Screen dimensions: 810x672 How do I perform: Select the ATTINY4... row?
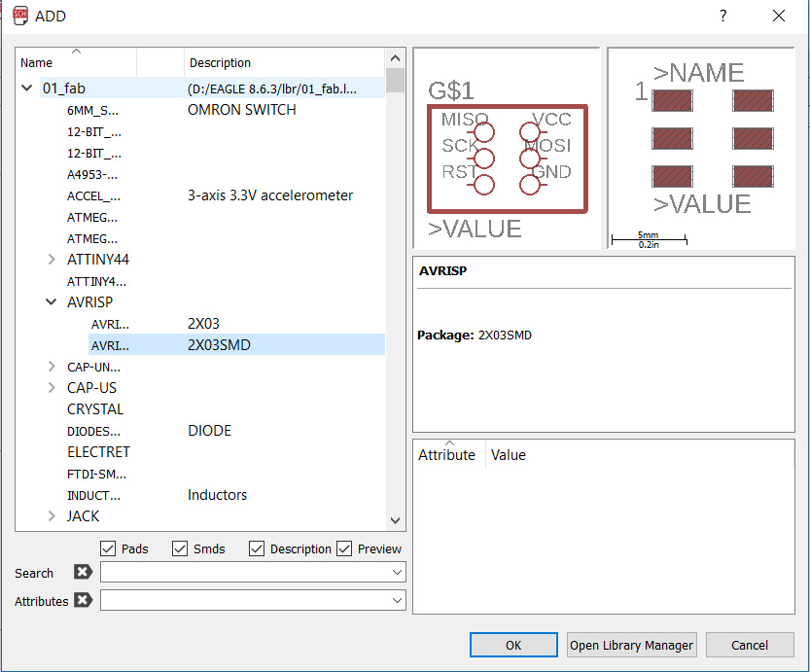pos(200,281)
